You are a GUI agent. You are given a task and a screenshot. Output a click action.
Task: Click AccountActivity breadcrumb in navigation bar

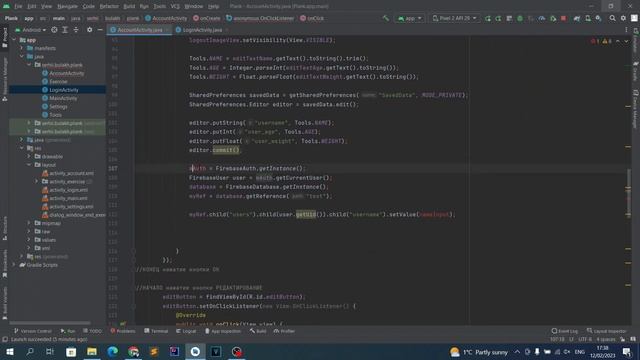point(166,18)
